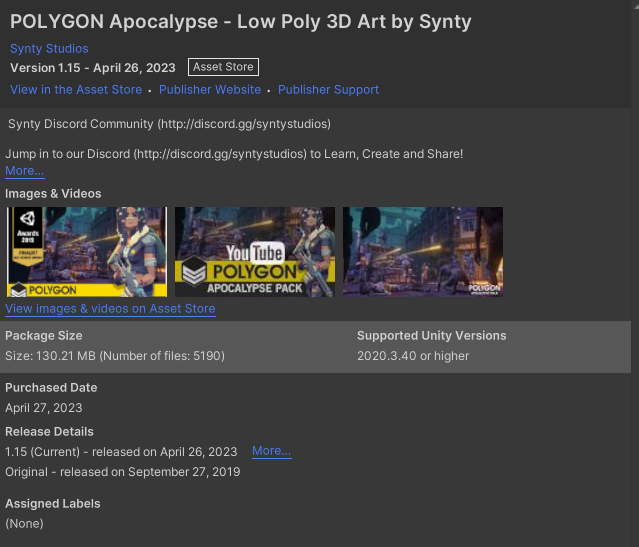The width and height of the screenshot is (639, 547).
Task: Open the third street scene screenshot thumbnail
Action: coord(423,252)
